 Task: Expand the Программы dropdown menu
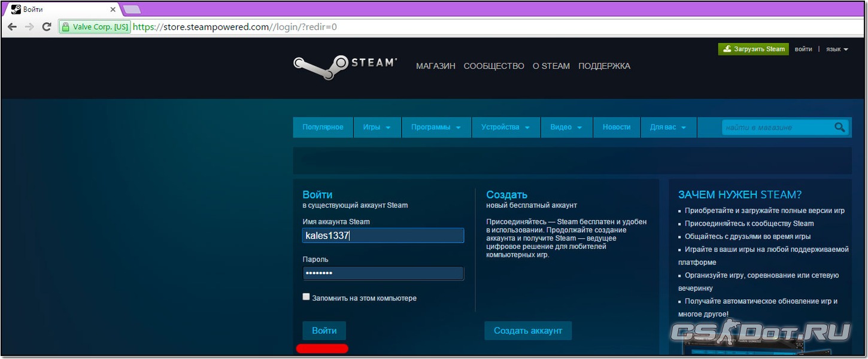pos(436,127)
